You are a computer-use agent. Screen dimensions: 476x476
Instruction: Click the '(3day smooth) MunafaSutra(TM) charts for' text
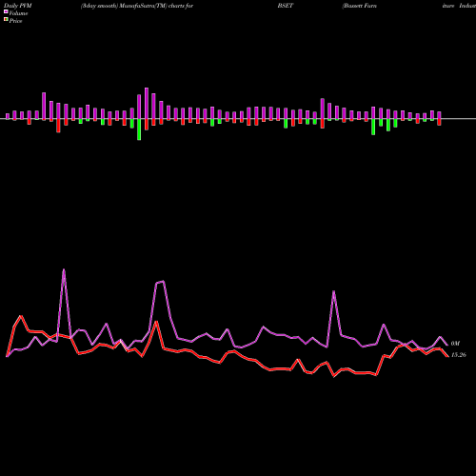tap(137, 6)
